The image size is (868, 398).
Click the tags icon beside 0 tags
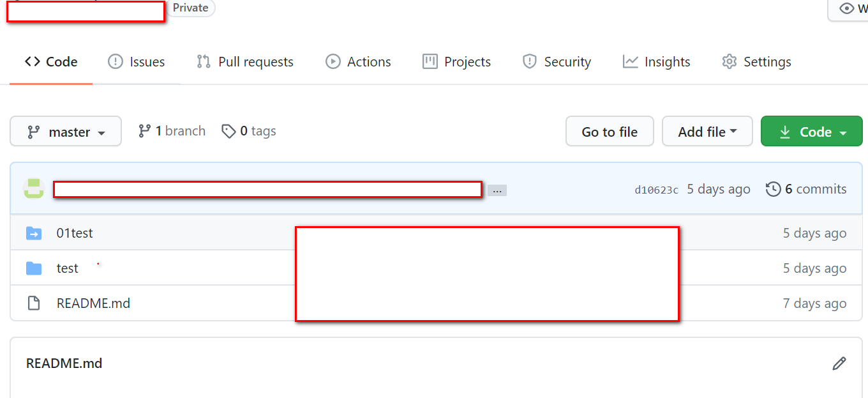tap(228, 131)
